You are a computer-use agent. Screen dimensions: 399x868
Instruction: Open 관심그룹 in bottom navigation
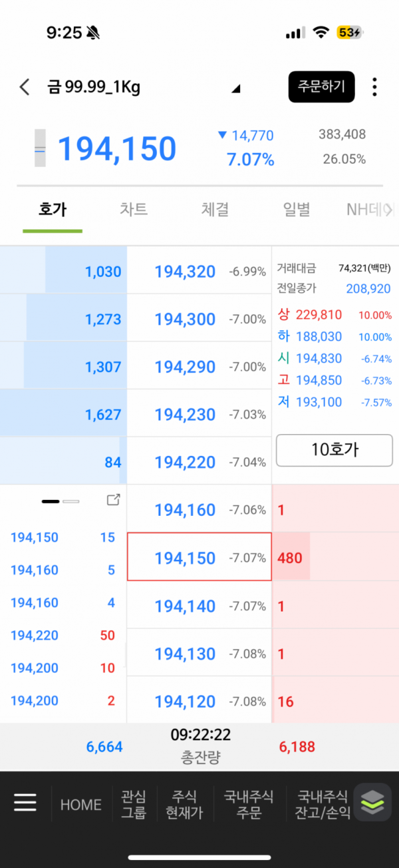(134, 804)
